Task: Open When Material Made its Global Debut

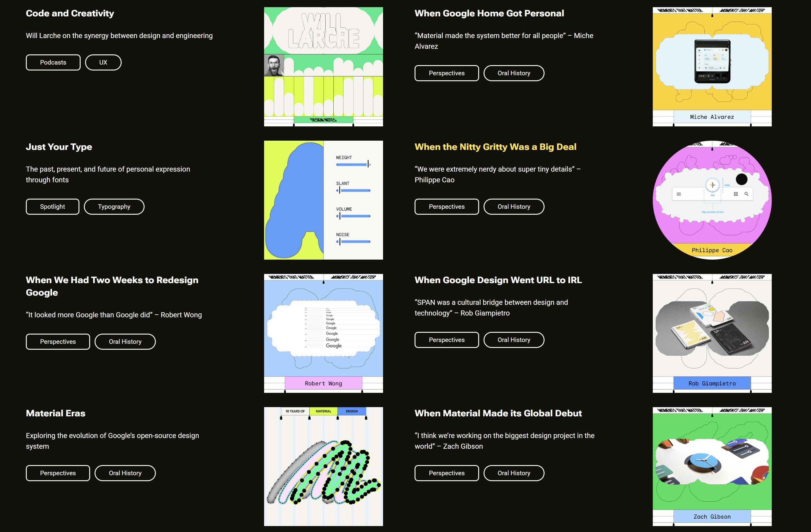Action: 498,413
